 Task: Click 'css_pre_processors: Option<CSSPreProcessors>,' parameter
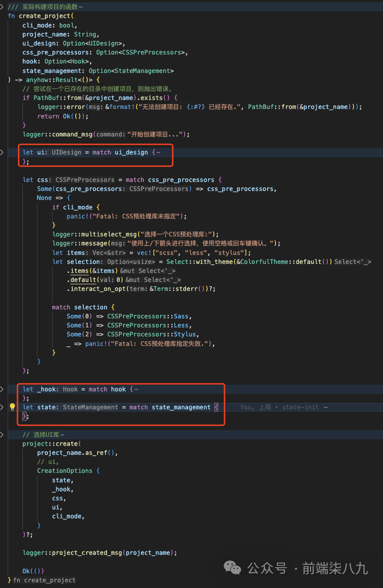[105, 52]
